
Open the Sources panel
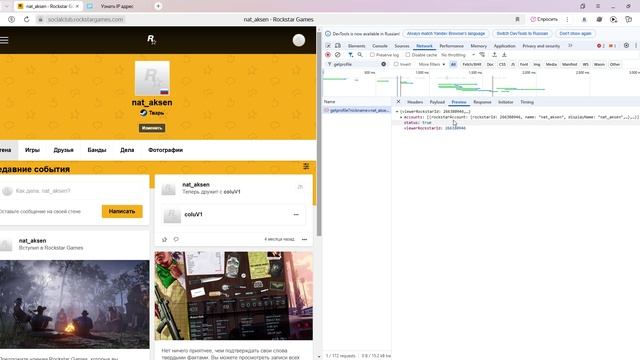coord(402,46)
